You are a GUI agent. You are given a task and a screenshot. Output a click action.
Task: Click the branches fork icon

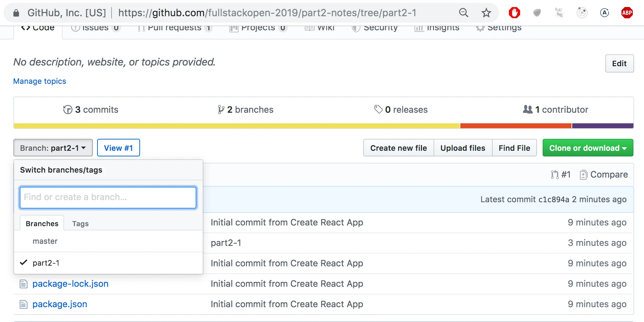coord(221,110)
